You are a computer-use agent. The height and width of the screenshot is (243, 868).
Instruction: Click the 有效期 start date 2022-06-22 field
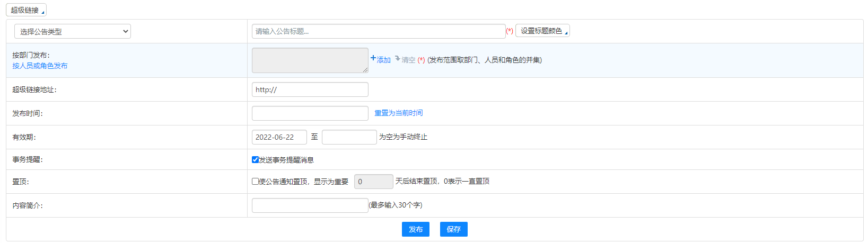click(x=279, y=137)
